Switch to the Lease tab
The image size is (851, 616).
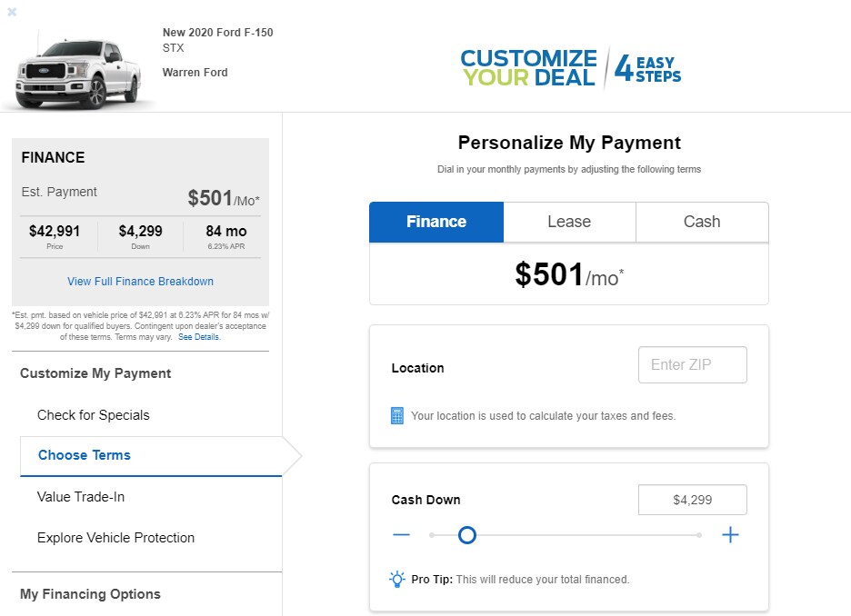569,222
